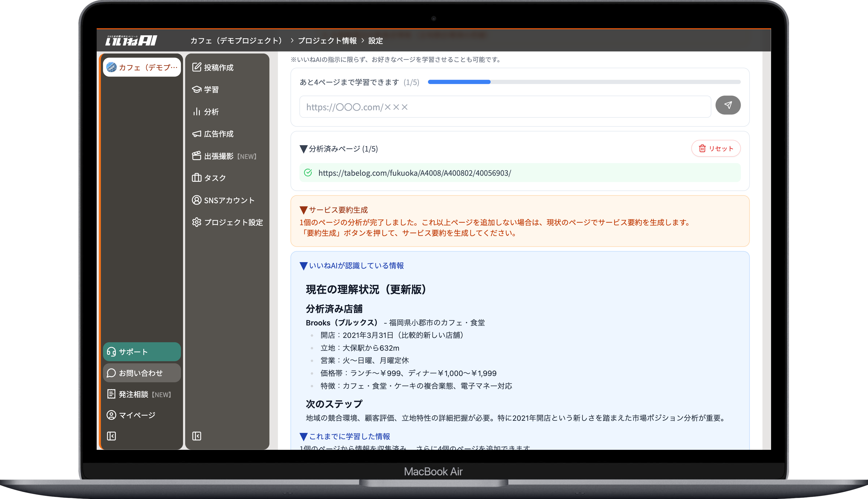Open the プロジェクト情報 breadcrumb
This screenshot has height=499, width=868.
(x=327, y=40)
